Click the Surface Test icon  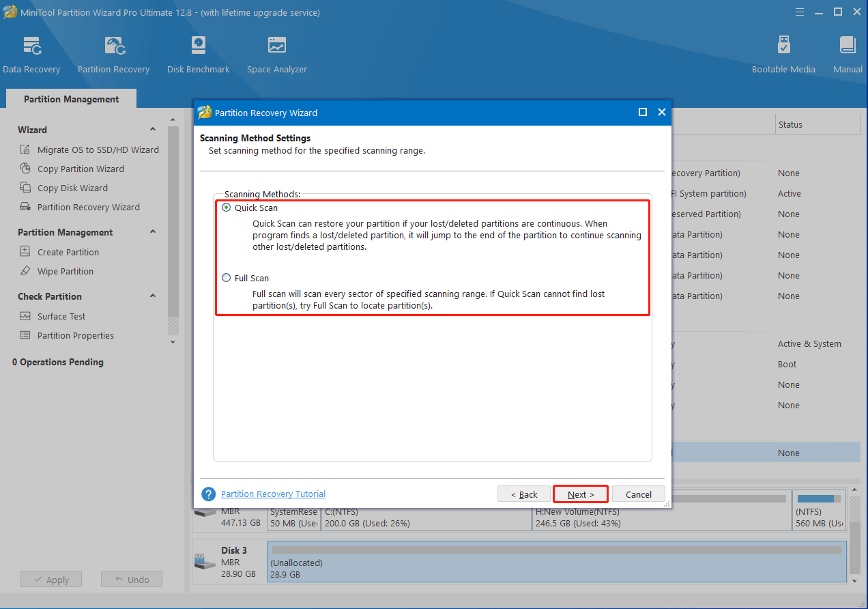(25, 316)
